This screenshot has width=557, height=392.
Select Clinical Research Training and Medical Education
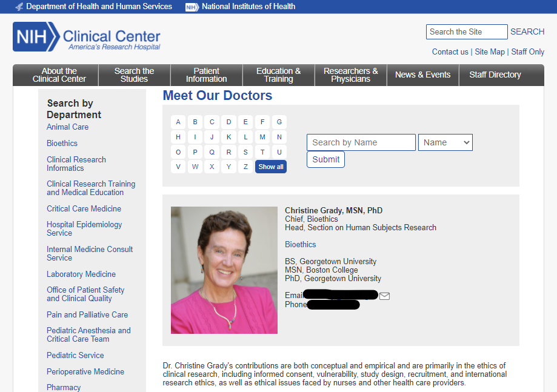pyautogui.click(x=91, y=188)
